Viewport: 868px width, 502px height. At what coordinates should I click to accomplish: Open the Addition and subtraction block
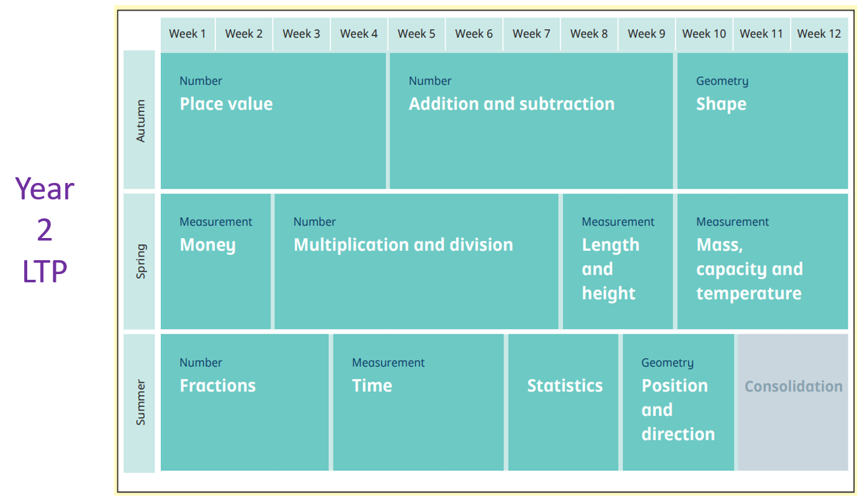click(531, 120)
